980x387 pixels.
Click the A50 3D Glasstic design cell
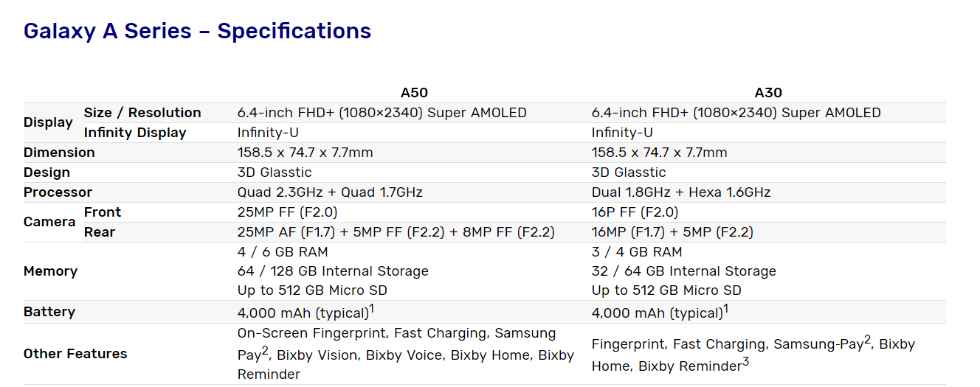275,172
